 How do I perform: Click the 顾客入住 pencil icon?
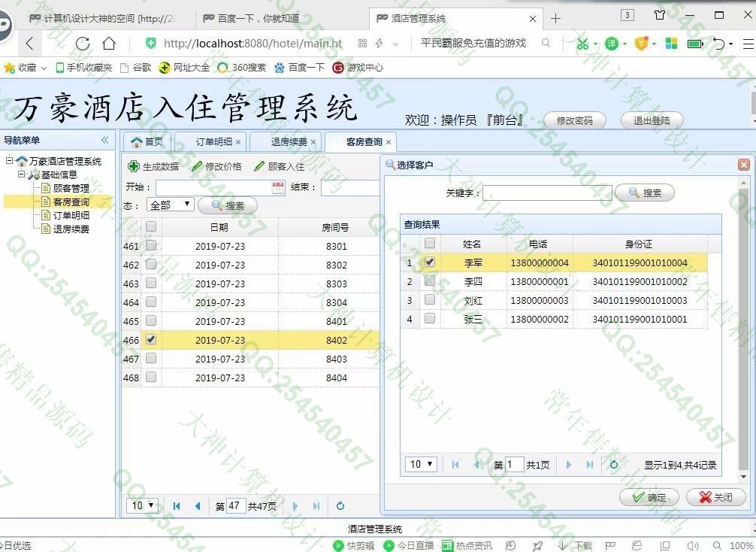[259, 166]
